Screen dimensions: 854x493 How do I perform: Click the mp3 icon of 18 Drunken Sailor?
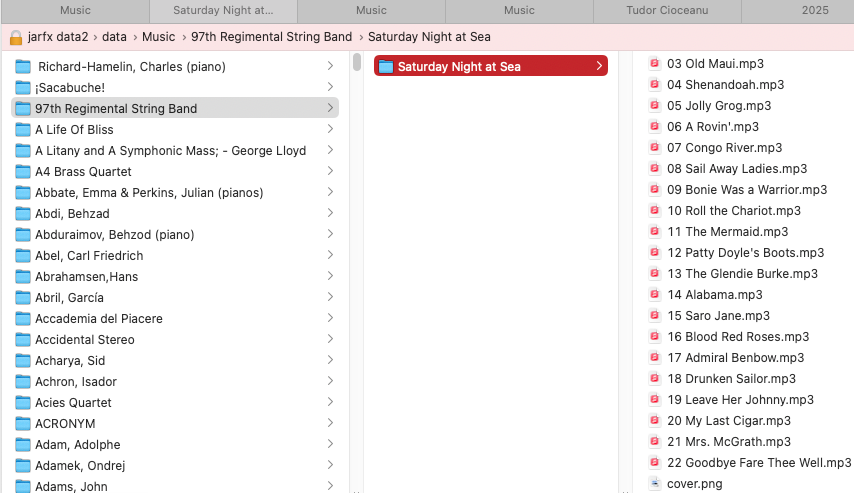[655, 378]
